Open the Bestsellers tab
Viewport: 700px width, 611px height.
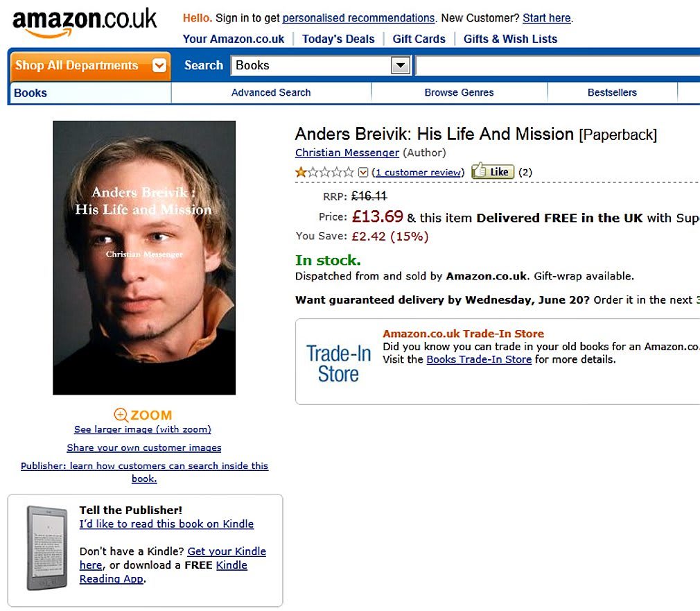[x=612, y=92]
